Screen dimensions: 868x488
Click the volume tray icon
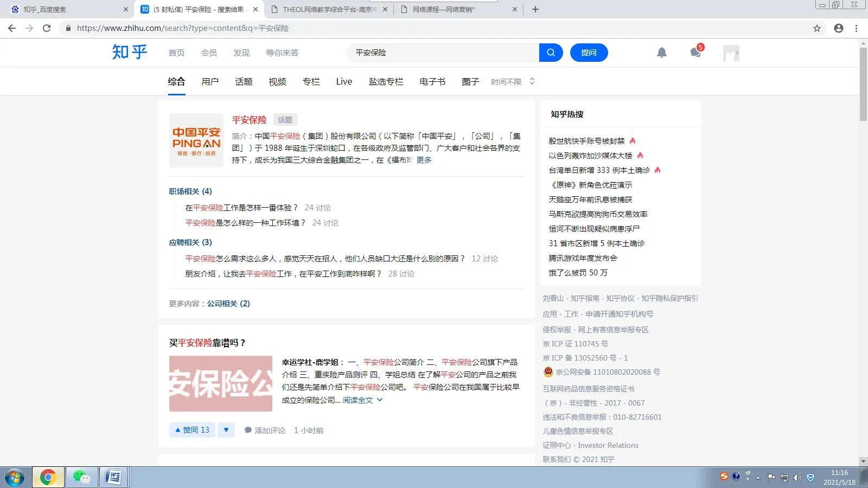coord(797,478)
